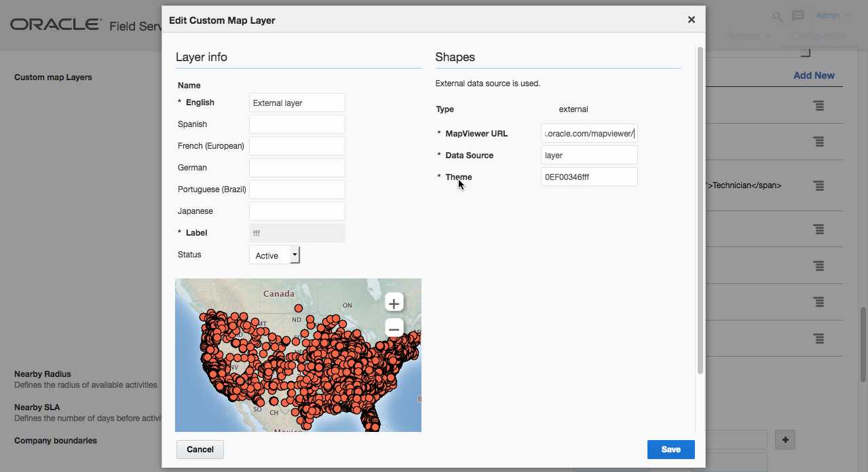Open the Admin user dropdown
Screen dimensions: 868x472
pyautogui.click(x=833, y=16)
